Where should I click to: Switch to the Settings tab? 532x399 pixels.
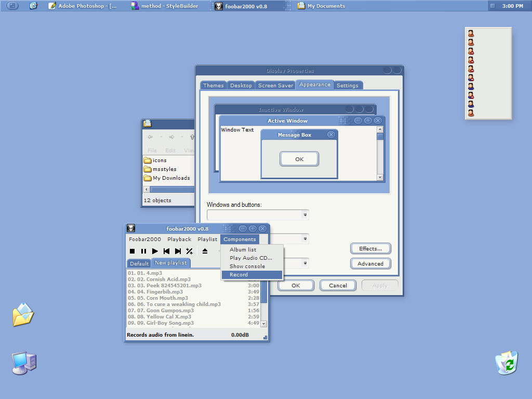click(x=347, y=85)
